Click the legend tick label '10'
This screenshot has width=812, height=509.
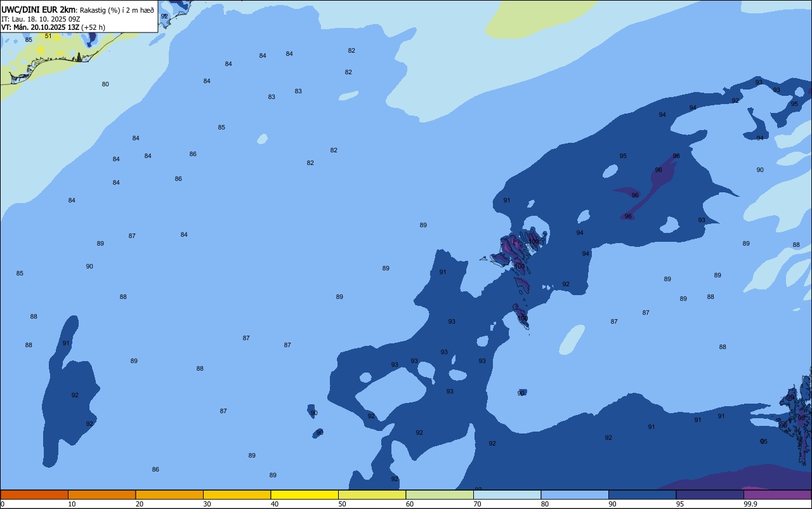click(x=72, y=504)
